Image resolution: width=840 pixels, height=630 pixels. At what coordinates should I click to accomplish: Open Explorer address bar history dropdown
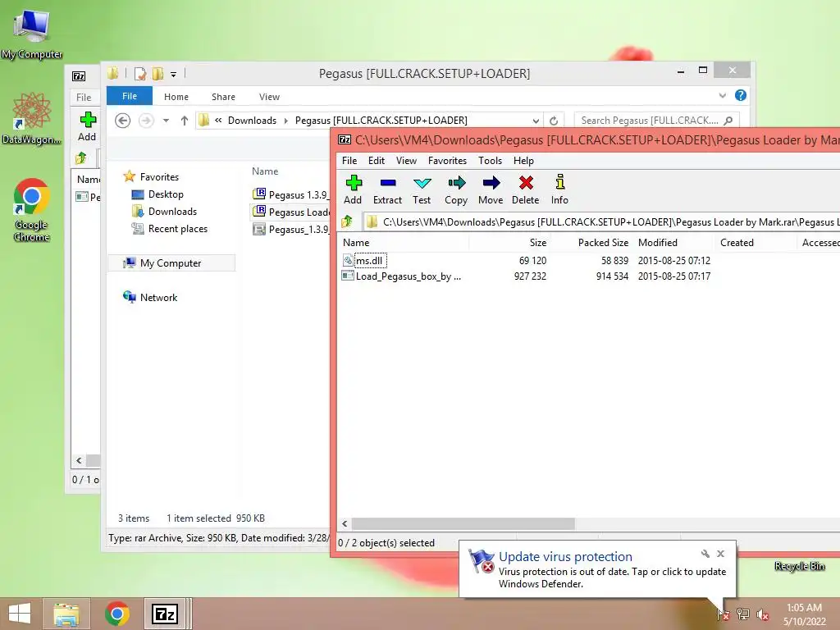(x=535, y=121)
